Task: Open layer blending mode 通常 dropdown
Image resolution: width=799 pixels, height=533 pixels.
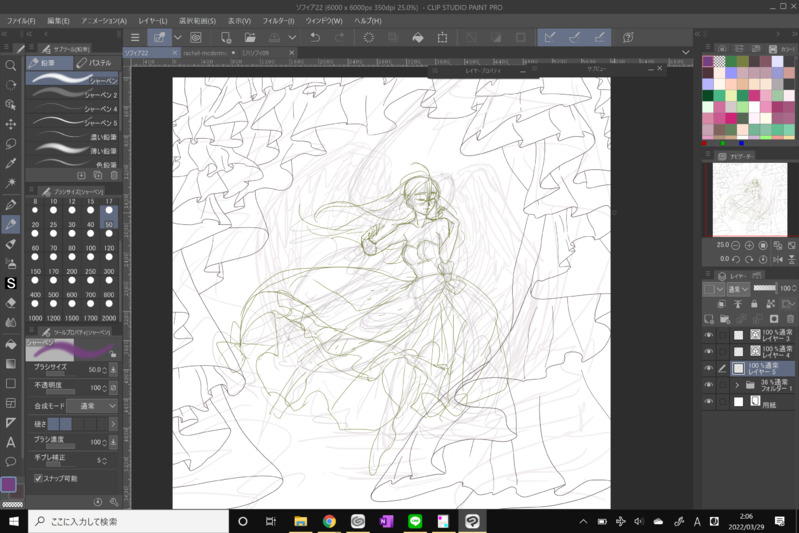Action: tap(739, 289)
